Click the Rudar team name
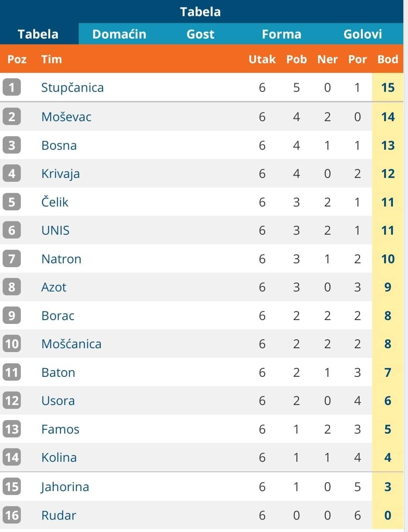Screen dimensions: 408x532 58,515
